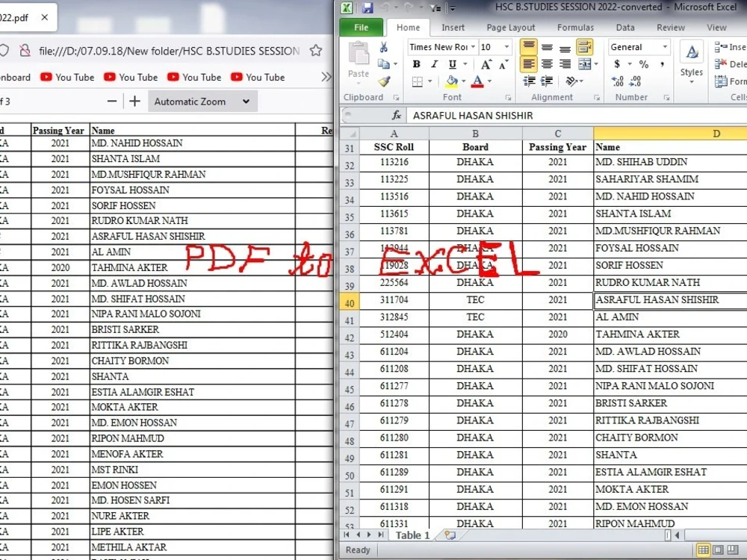The height and width of the screenshot is (560, 747).
Task: Click Increase Decimal icon
Action: pyautogui.click(x=618, y=81)
